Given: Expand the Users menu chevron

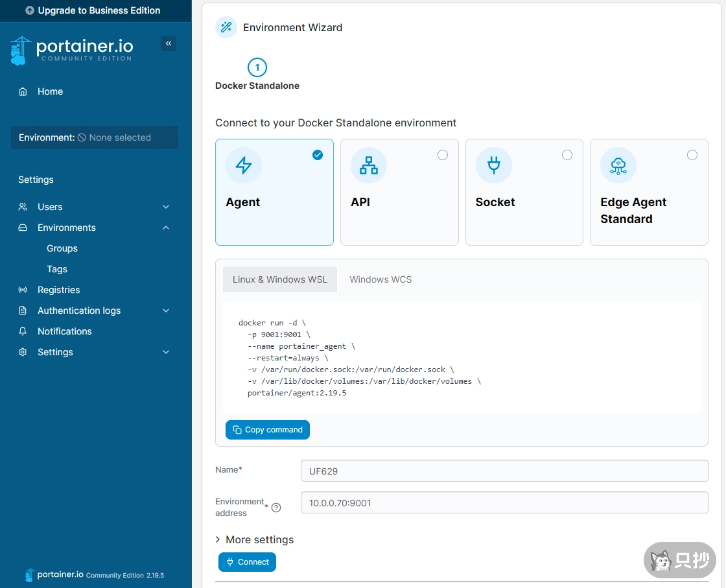Looking at the screenshot, I should (x=166, y=207).
